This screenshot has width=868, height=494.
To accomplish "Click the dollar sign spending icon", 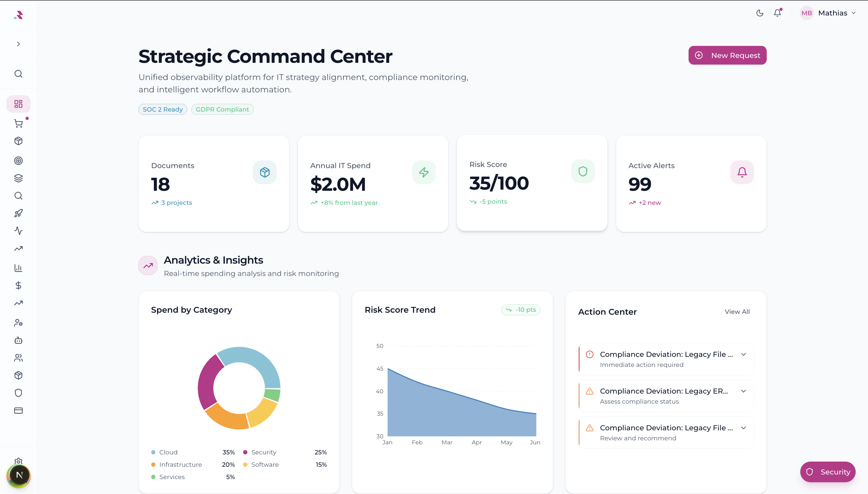I will point(18,285).
